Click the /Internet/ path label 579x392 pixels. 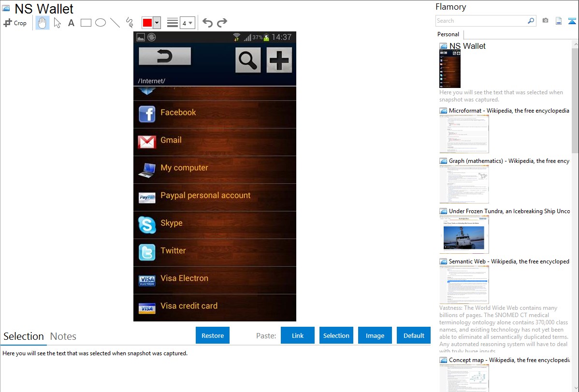pos(151,81)
